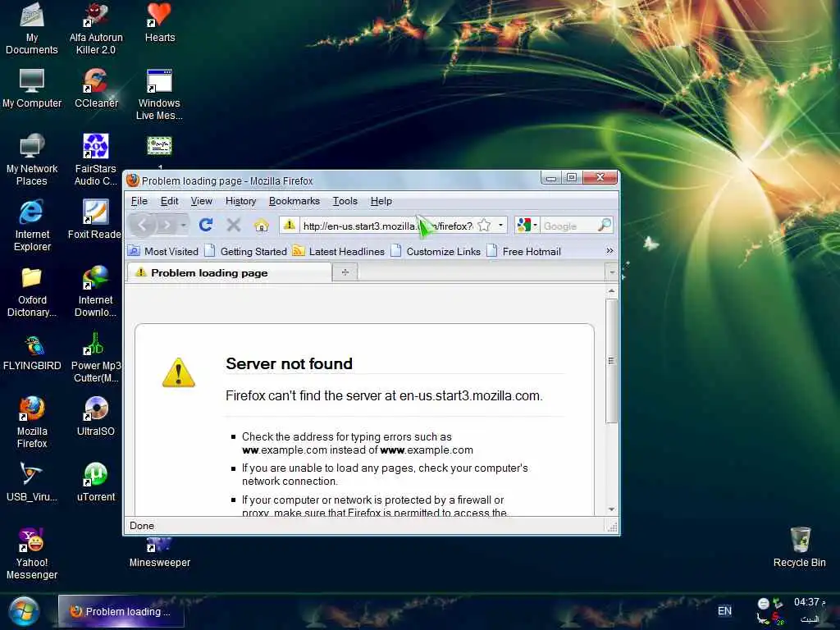
Task: Click the Server not found heading
Action: click(x=290, y=363)
